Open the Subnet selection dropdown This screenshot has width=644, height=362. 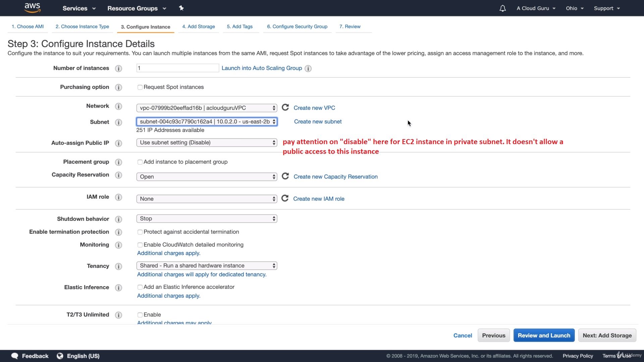point(207,122)
